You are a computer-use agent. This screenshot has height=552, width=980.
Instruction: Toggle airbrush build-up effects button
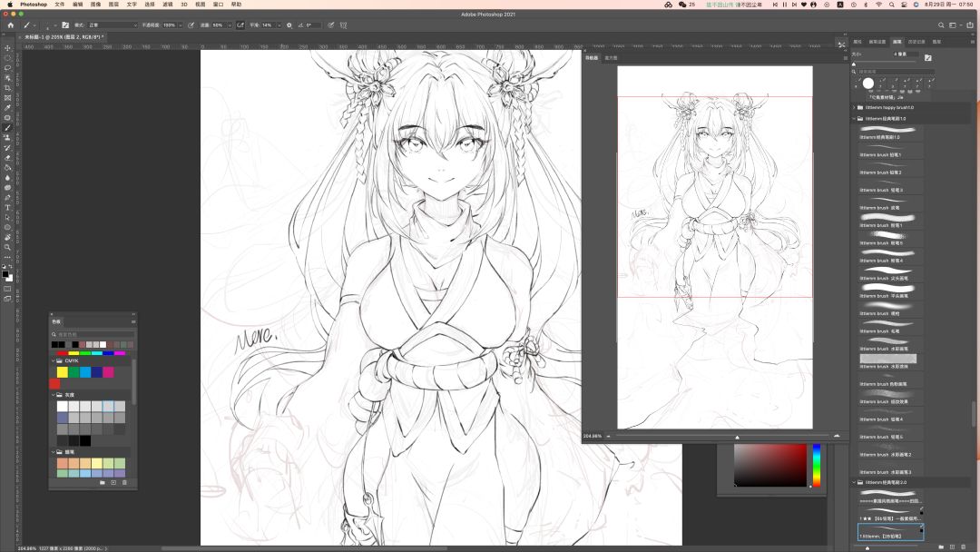click(x=240, y=25)
